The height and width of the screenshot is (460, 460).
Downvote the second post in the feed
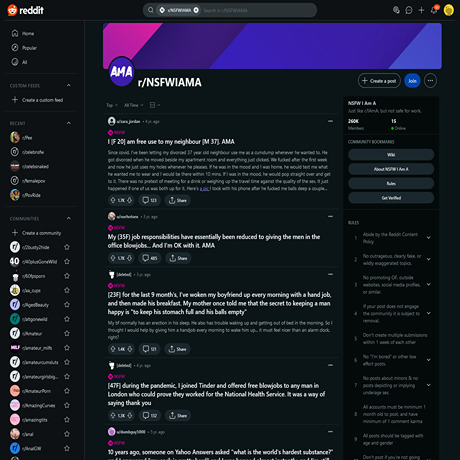click(129, 258)
